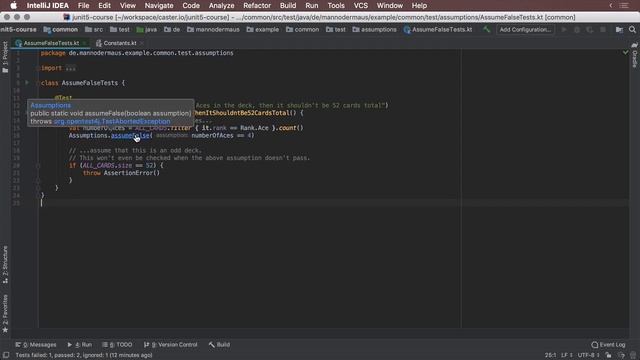640x360 pixels.
Task: Open the VCS menu
Action: (360, 6)
